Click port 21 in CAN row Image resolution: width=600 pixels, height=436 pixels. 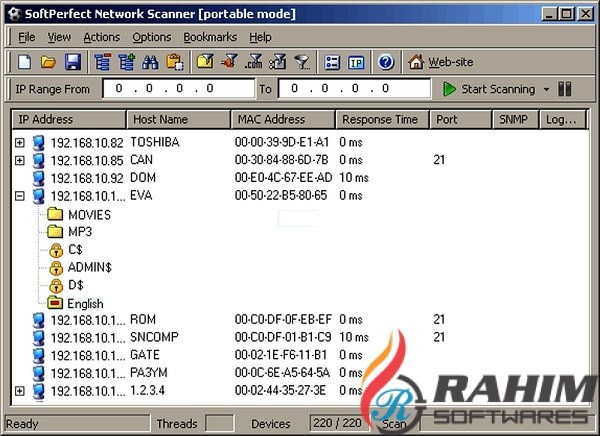click(x=439, y=160)
